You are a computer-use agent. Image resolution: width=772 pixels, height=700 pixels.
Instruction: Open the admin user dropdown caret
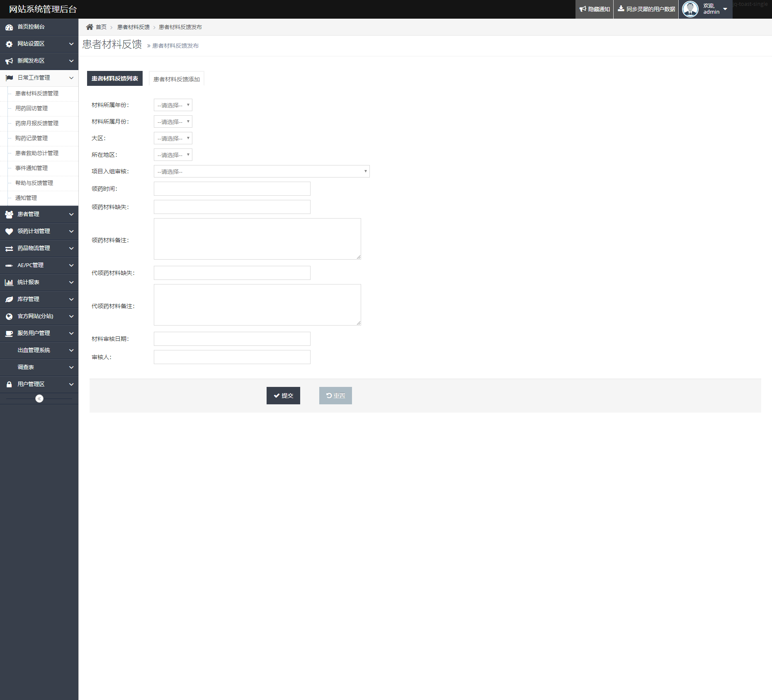coord(725,9)
